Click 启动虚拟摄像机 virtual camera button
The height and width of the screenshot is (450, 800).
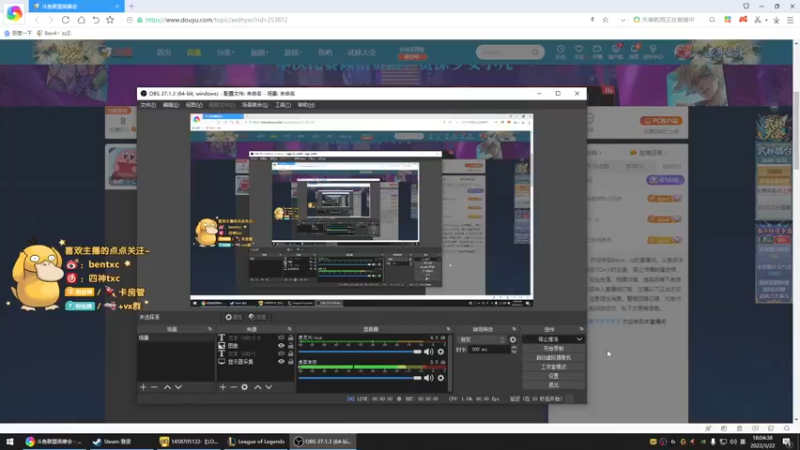click(x=553, y=358)
